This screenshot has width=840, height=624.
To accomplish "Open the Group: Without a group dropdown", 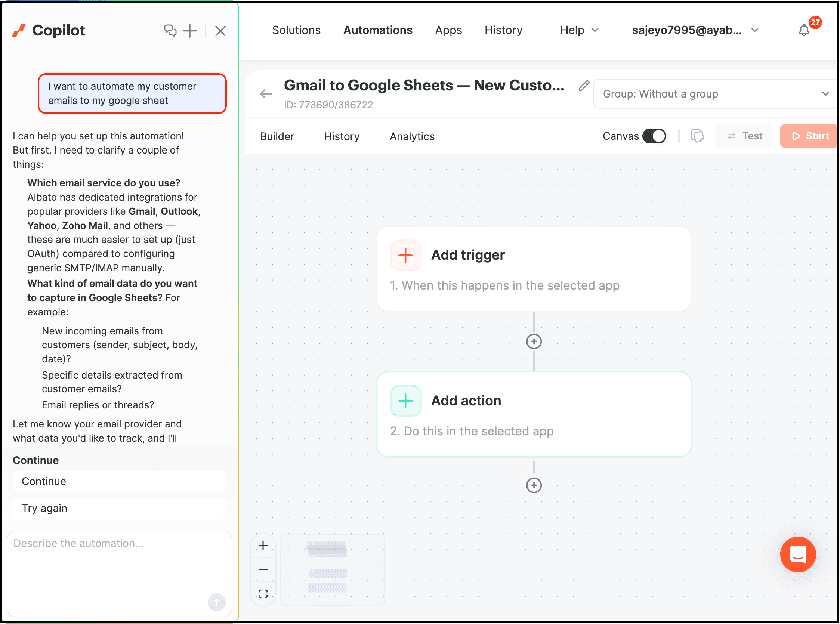I will 715,94.
